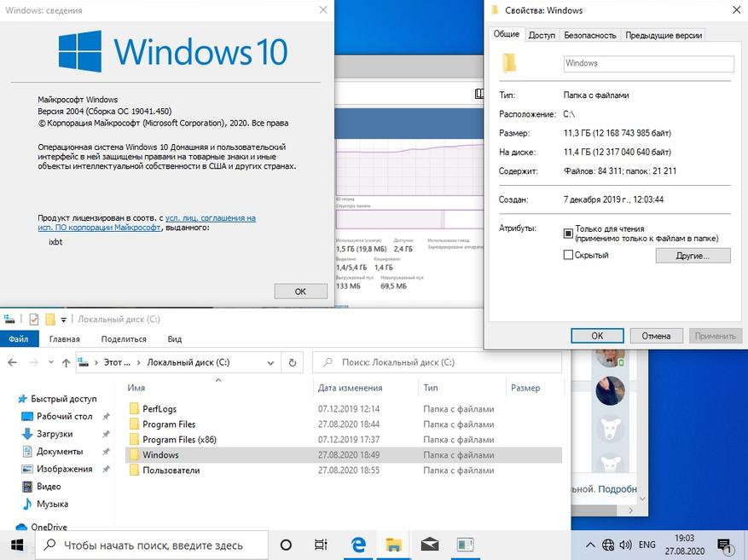Select Быстрый доступ in the navigation pane

pos(63,398)
